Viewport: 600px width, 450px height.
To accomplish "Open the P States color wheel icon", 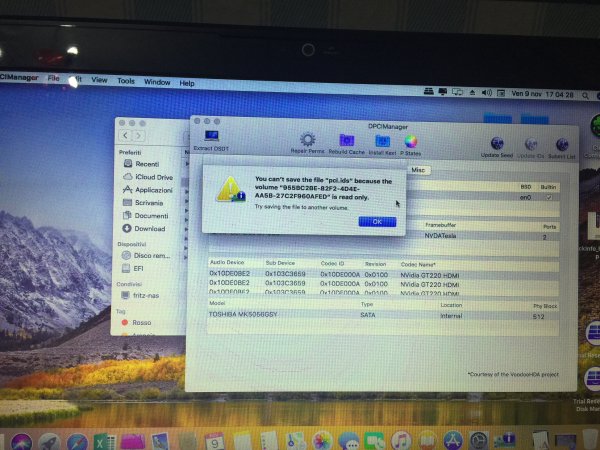I will click(411, 142).
